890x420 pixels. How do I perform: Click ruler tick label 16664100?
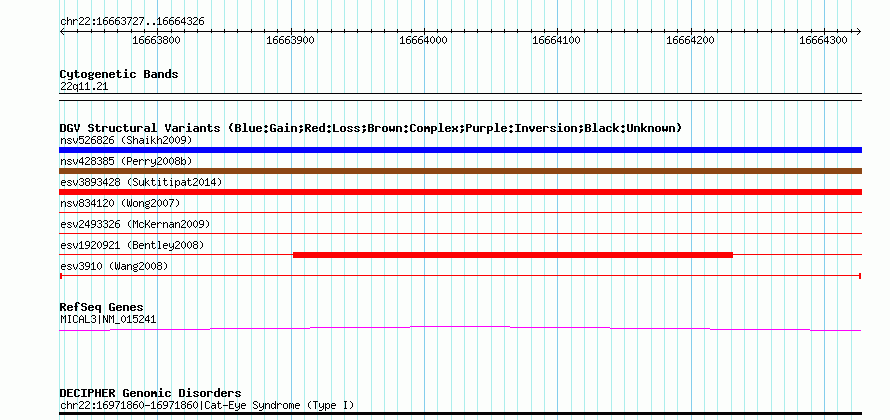pyautogui.click(x=557, y=40)
